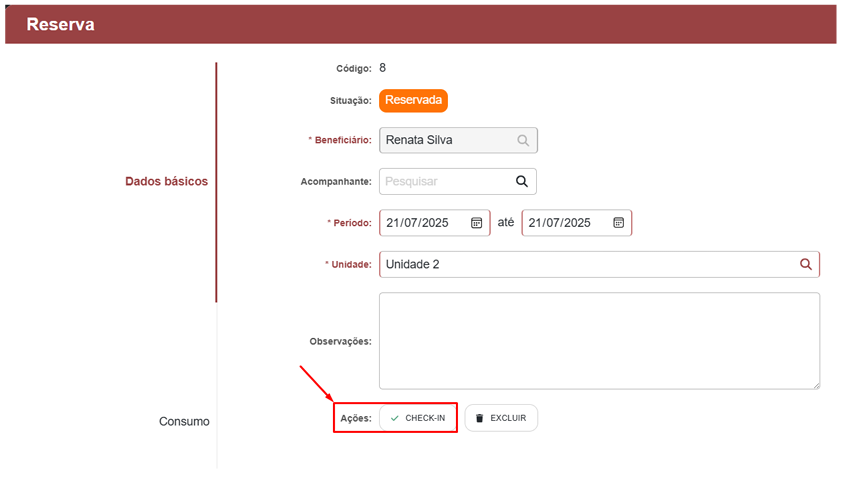Open the Consumo section

[184, 422]
